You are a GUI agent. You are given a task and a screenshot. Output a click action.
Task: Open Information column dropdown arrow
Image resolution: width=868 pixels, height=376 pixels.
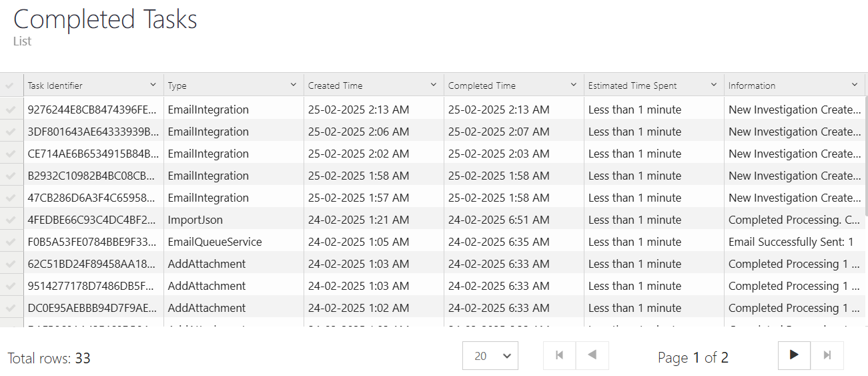tap(855, 85)
